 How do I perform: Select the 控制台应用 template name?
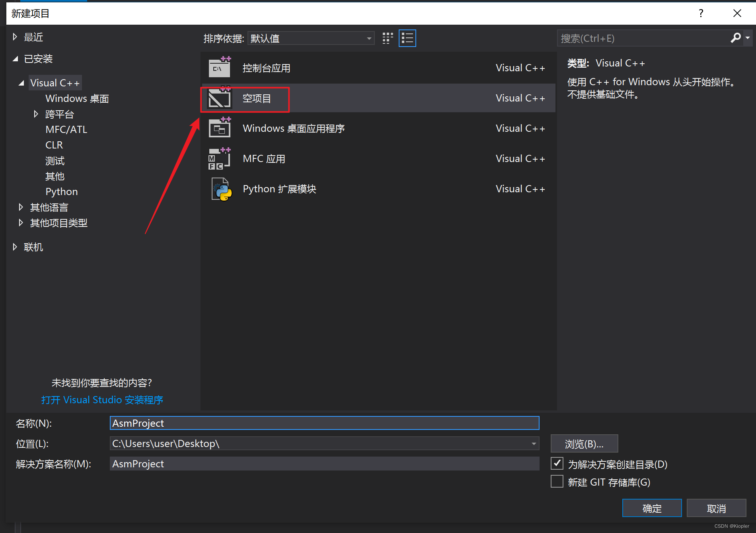(x=266, y=68)
